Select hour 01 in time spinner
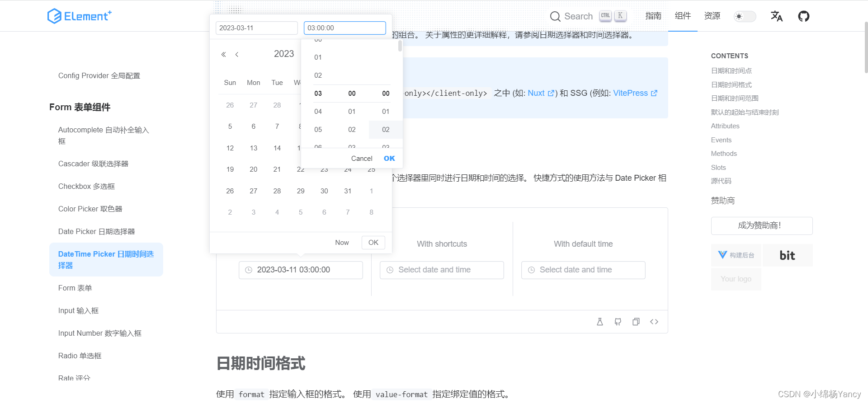This screenshot has width=868, height=403. click(318, 57)
